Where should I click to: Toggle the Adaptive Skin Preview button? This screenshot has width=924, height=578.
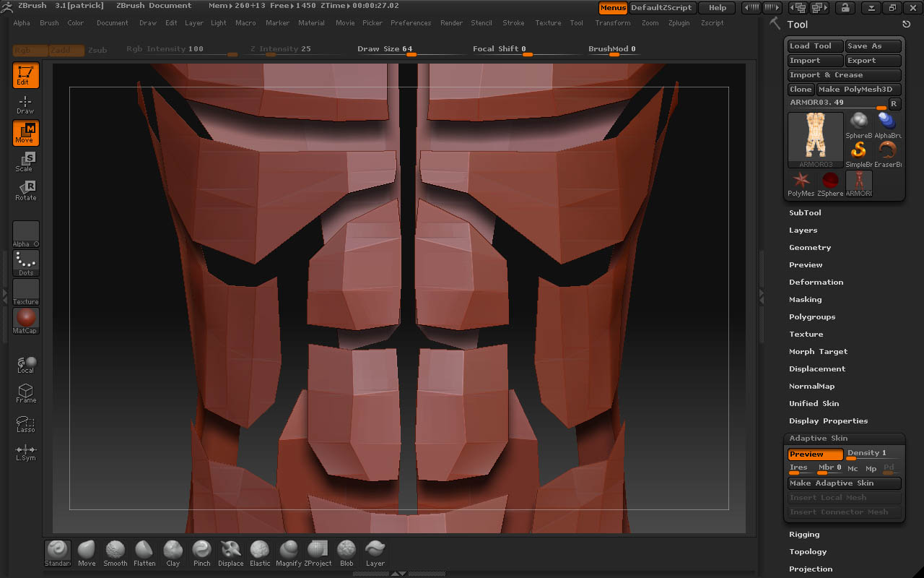click(x=815, y=454)
